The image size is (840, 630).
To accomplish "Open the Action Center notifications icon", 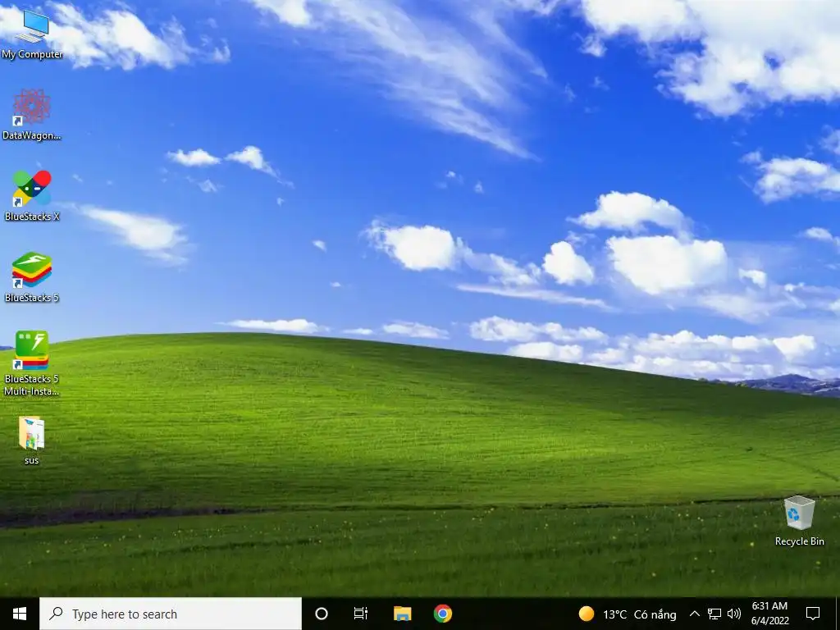I will (813, 614).
